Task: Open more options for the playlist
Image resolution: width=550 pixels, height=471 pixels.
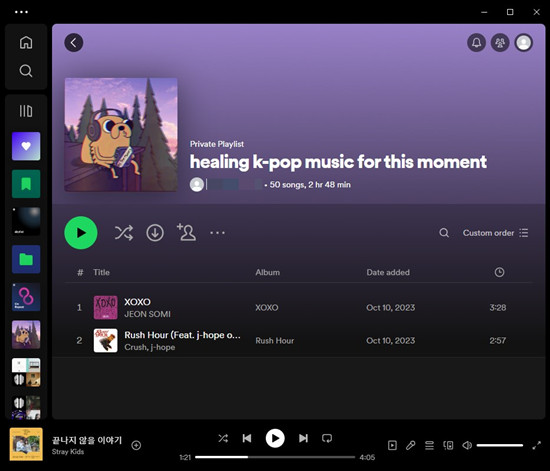Action: pyautogui.click(x=217, y=233)
